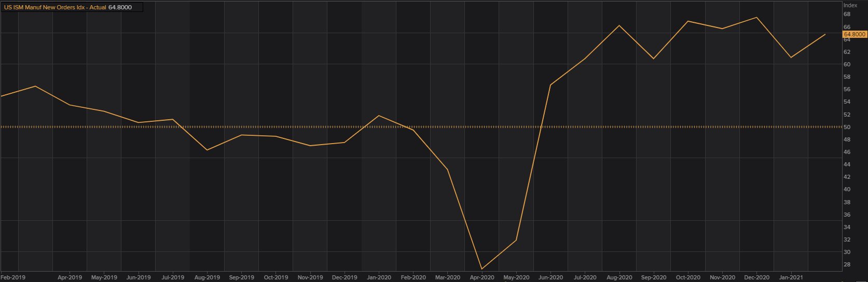Click the Oct-2019 date label
Image resolution: width=868 pixels, height=282 pixels.
(275, 277)
